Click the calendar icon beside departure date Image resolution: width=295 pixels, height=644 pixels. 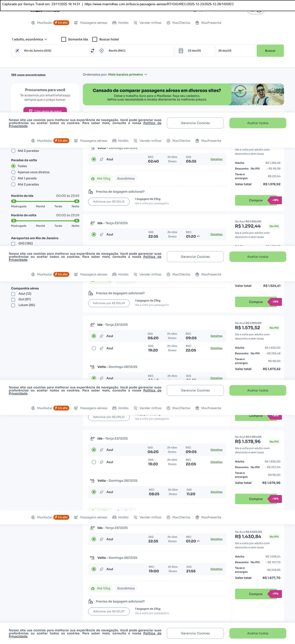tap(181, 51)
